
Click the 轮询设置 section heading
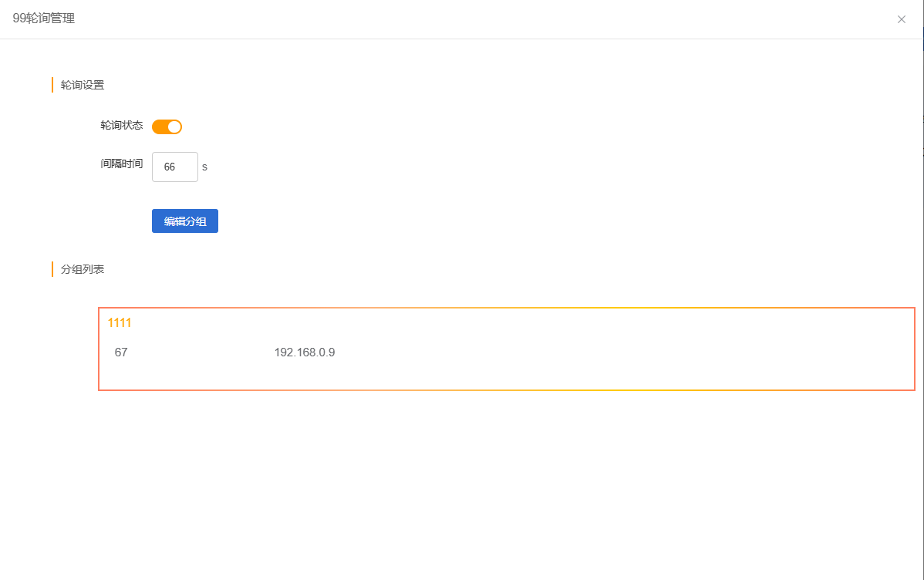pyautogui.click(x=83, y=85)
